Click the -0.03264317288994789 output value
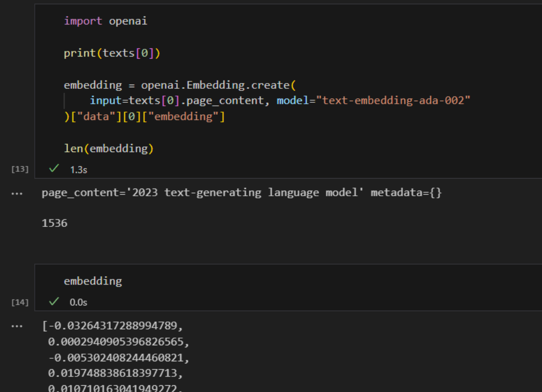The image size is (542, 392). click(116, 326)
